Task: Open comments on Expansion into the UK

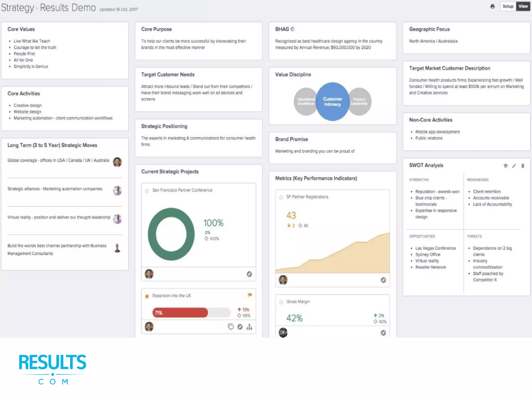Action: (230, 327)
